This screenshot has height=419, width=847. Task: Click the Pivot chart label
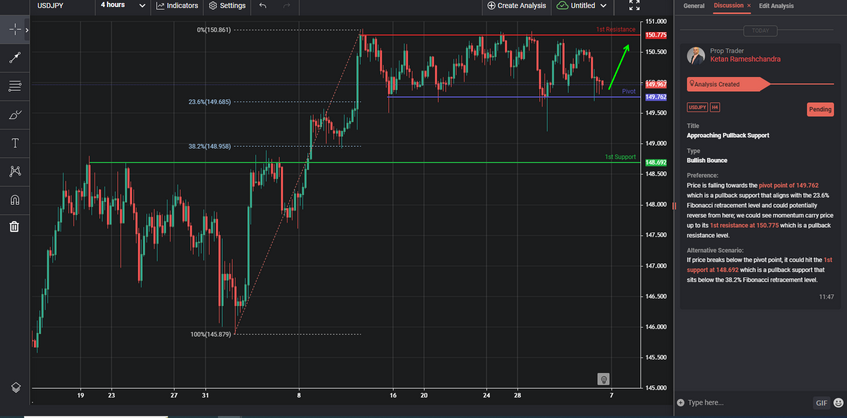629,92
